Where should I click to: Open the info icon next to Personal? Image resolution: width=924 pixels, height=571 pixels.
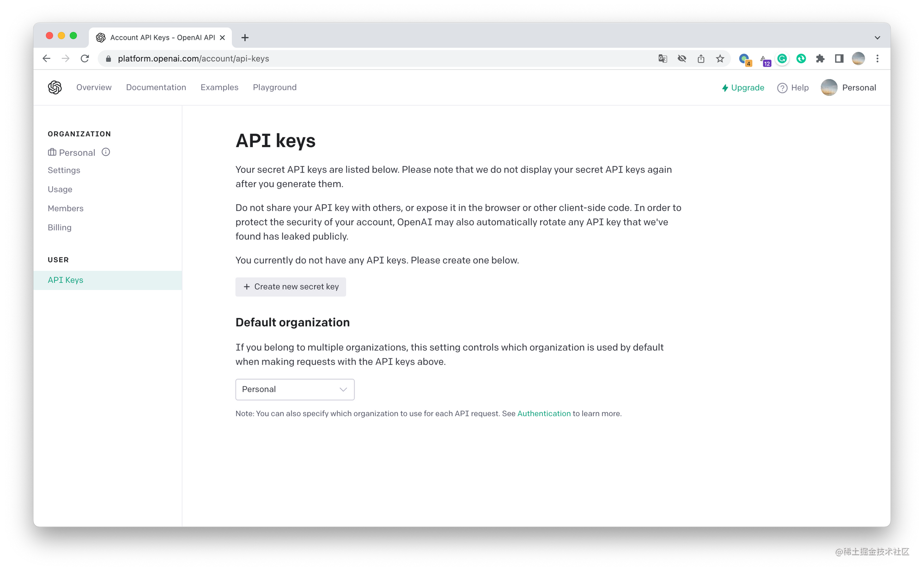(106, 152)
